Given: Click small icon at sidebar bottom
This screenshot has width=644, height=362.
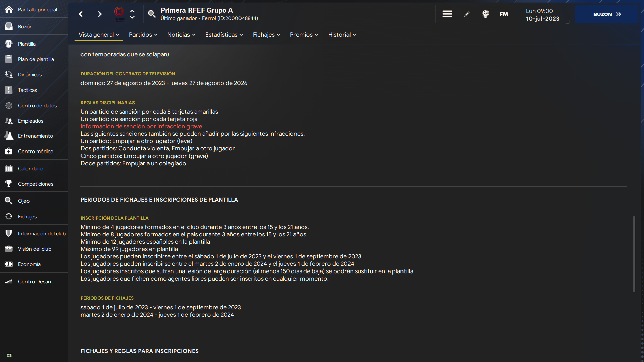Looking at the screenshot, I should point(9,355).
